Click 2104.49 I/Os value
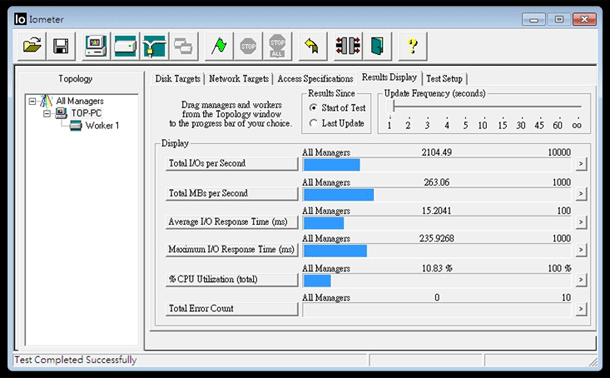The height and width of the screenshot is (378, 610). (x=437, y=152)
